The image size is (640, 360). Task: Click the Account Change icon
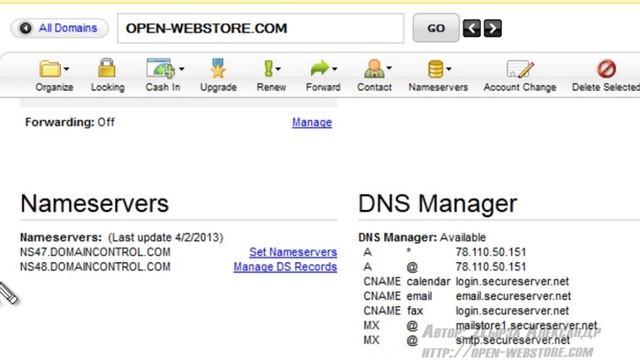coord(520,69)
